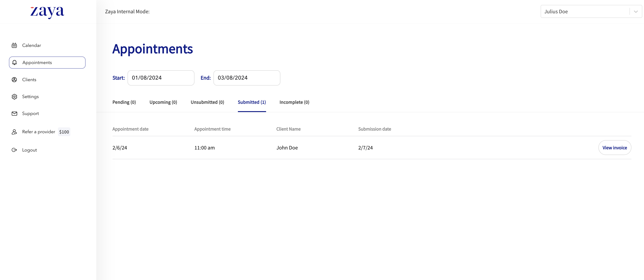644x280 pixels.
Task: Open the Upcoming (0) tab
Action: 163,102
